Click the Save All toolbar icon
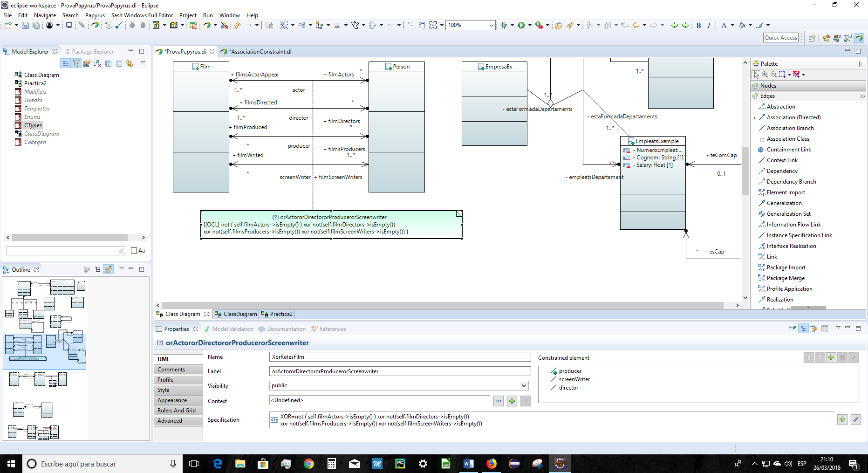 pyautogui.click(x=36, y=25)
